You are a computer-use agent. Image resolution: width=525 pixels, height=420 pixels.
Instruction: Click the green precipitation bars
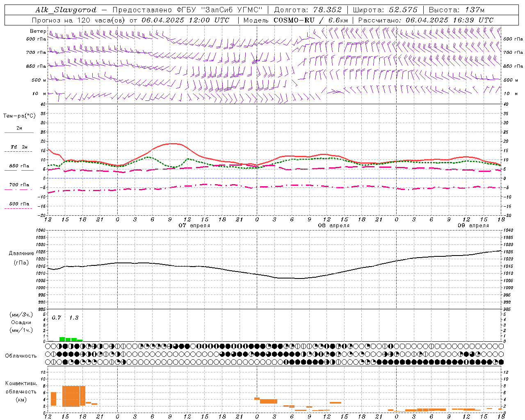[71, 339]
